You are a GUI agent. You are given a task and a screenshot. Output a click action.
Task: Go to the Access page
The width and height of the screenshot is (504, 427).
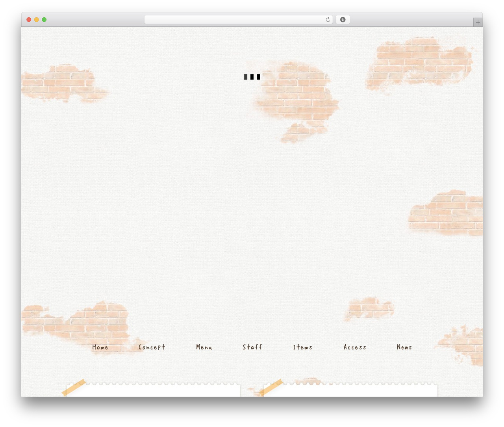pos(355,347)
